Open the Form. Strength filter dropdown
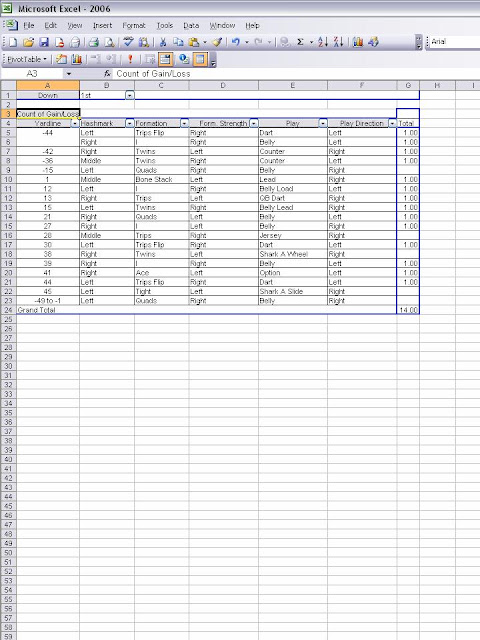Viewport: 480px width, 640px height. coord(253,123)
